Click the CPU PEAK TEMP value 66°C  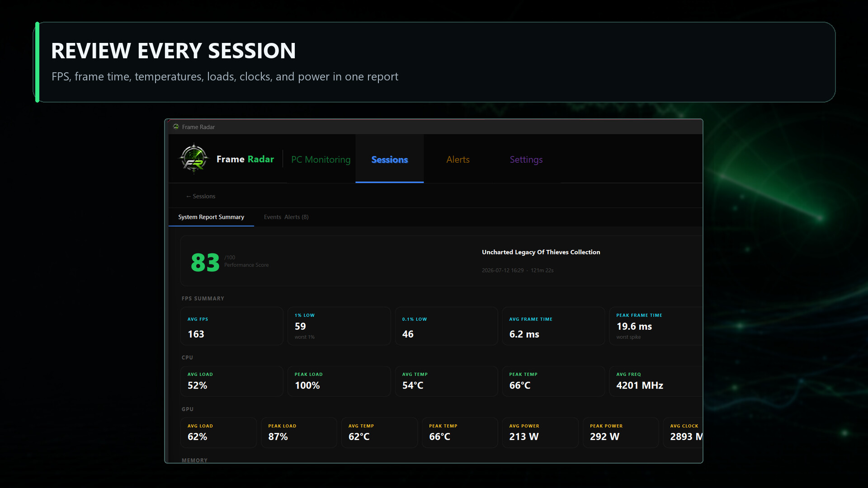point(520,385)
